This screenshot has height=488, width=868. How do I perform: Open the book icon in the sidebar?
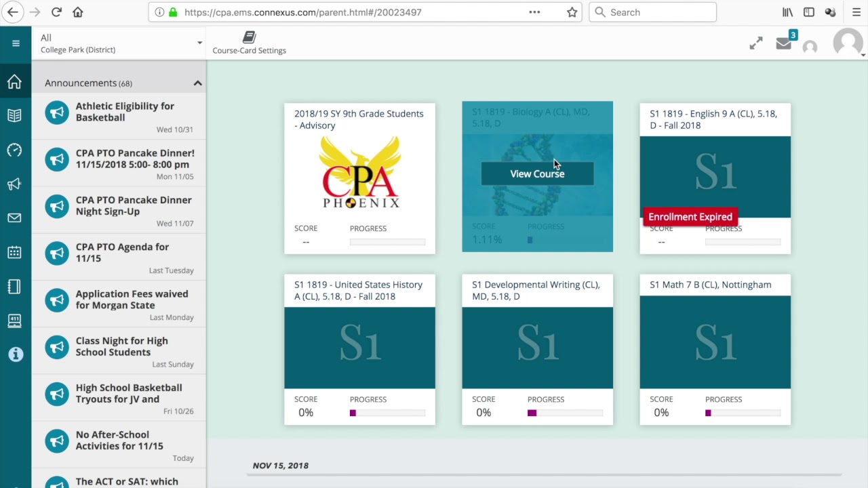coord(14,116)
